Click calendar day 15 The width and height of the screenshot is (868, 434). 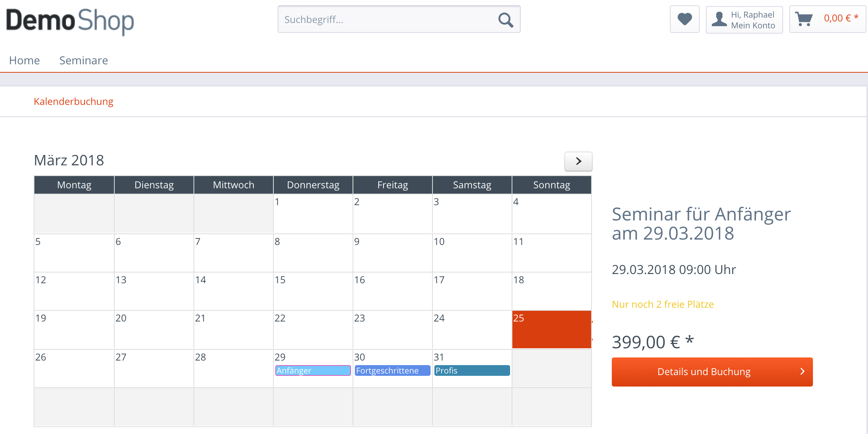pos(313,291)
